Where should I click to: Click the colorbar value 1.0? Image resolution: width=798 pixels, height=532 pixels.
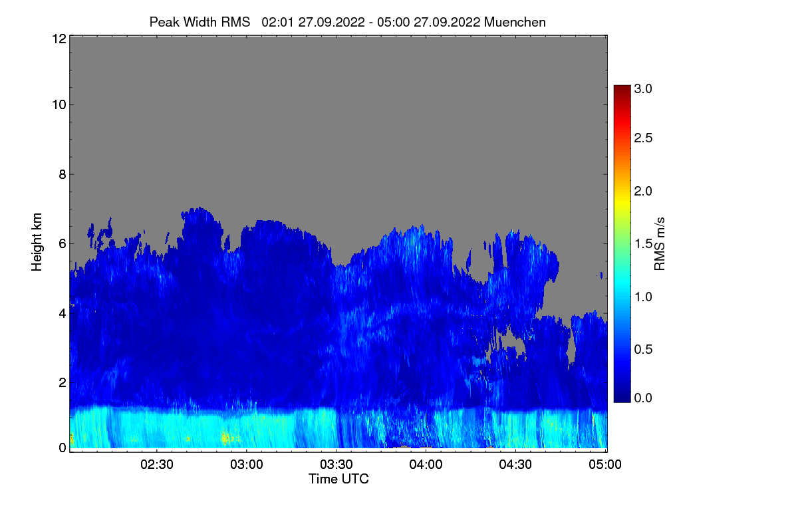[644, 296]
